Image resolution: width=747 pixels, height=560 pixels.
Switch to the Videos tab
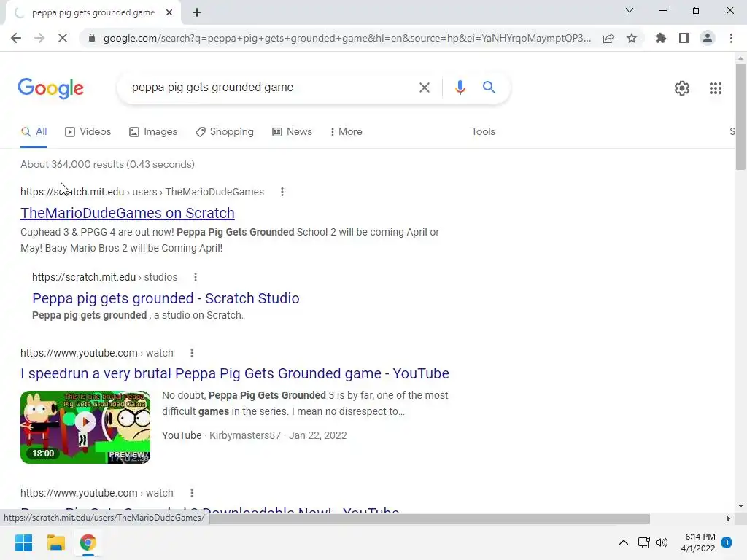click(88, 132)
